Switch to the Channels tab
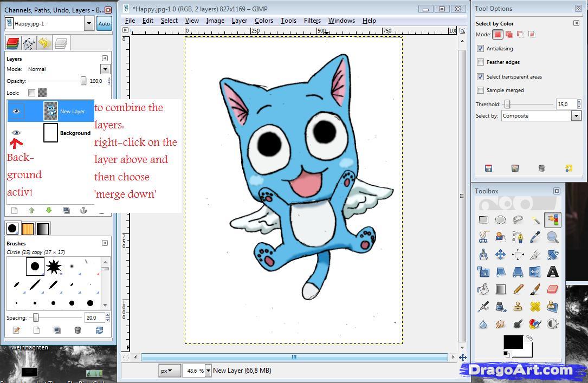 pos(12,43)
